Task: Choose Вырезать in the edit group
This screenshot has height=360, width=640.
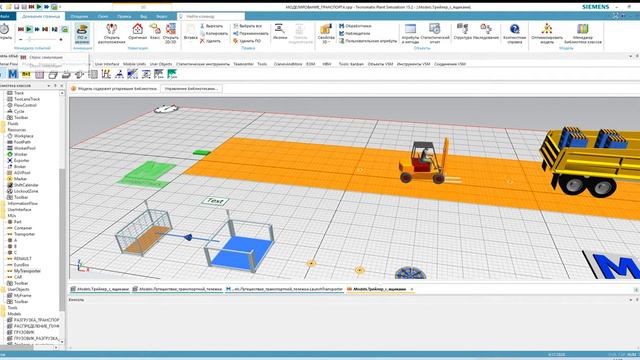Action: pos(211,26)
